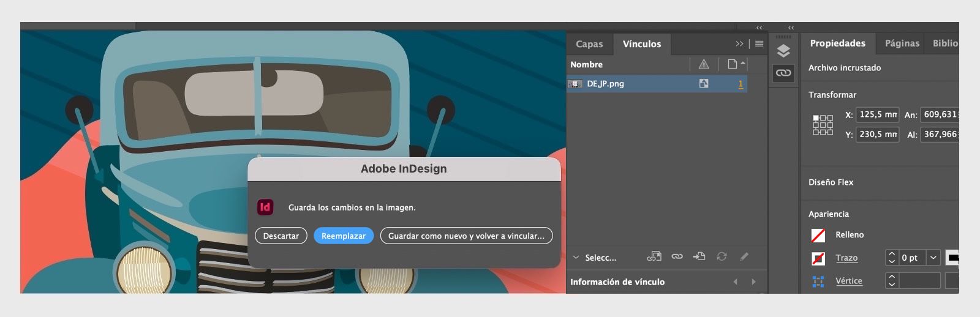Open the Layers dock icon

pos(783,51)
